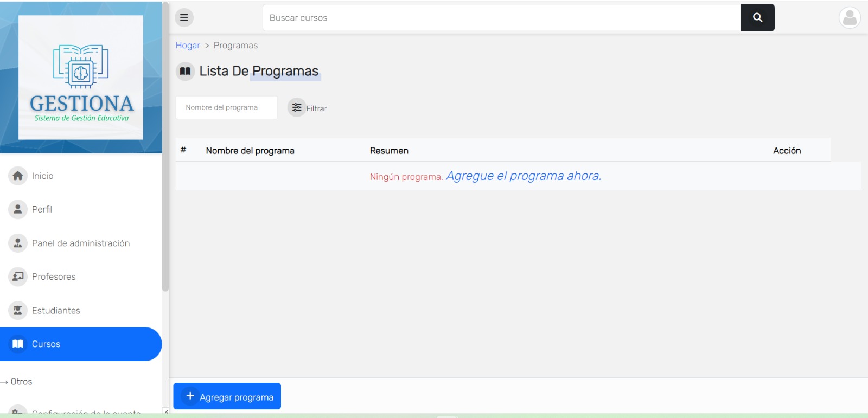
Task: Click the Inicio home icon
Action: (x=18, y=176)
